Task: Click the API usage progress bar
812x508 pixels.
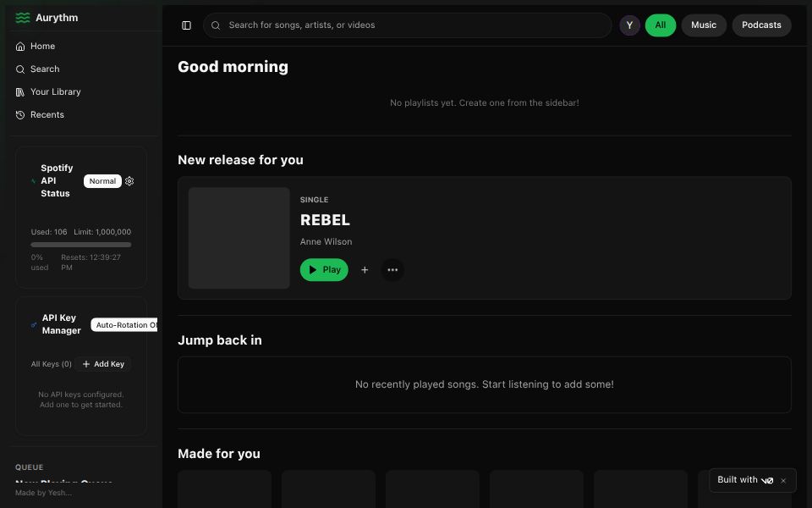Action: pyautogui.click(x=80, y=244)
